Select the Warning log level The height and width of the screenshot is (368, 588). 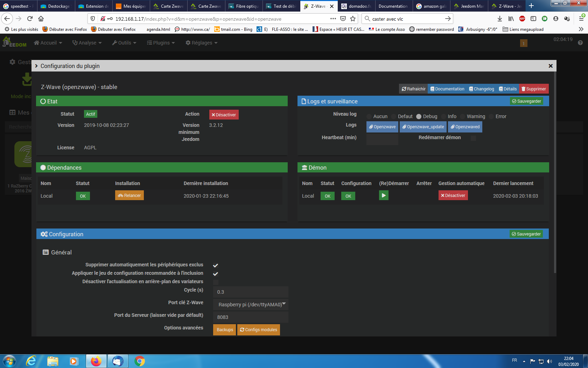point(462,116)
